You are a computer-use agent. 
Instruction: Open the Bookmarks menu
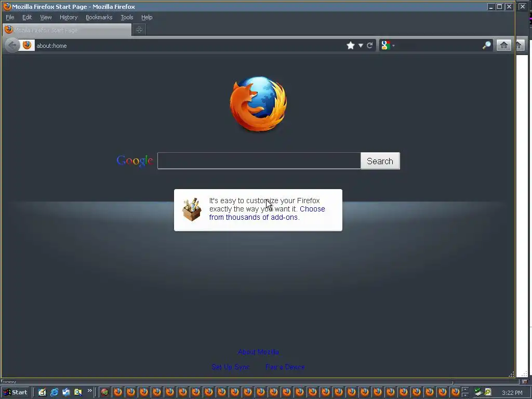pyautogui.click(x=99, y=17)
